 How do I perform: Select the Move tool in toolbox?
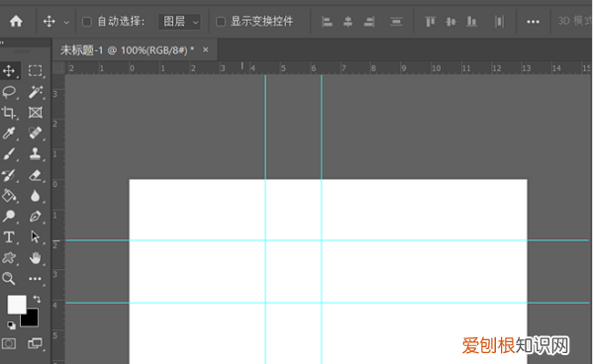point(9,71)
